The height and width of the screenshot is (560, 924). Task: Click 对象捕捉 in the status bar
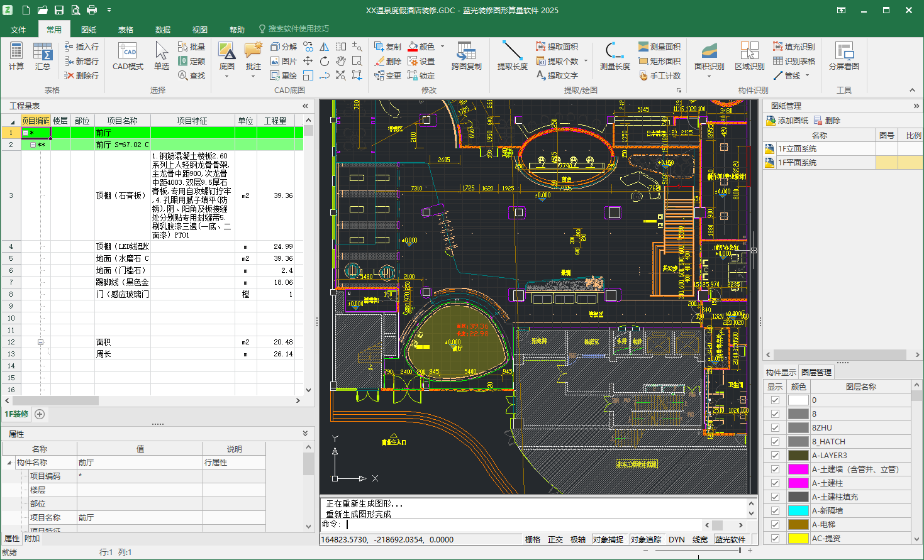(x=610, y=539)
